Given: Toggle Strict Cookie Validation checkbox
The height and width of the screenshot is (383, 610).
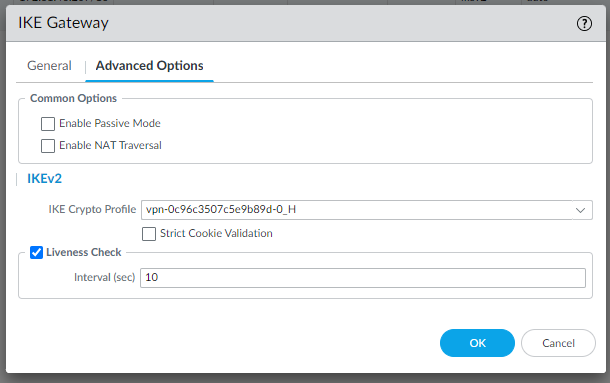Looking at the screenshot, I should point(149,234).
